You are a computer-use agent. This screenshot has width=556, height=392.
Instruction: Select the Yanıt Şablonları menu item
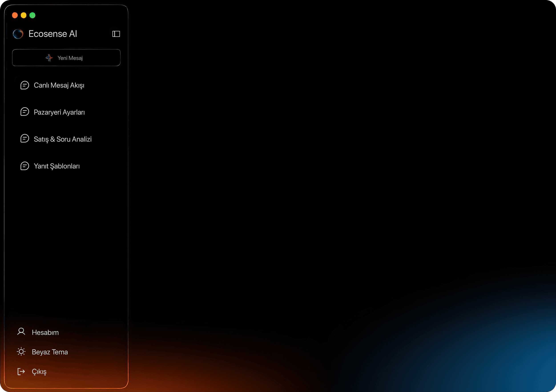[57, 166]
